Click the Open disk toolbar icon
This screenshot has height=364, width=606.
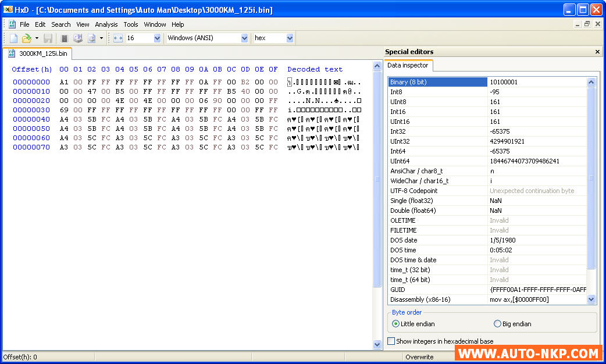[78, 38]
